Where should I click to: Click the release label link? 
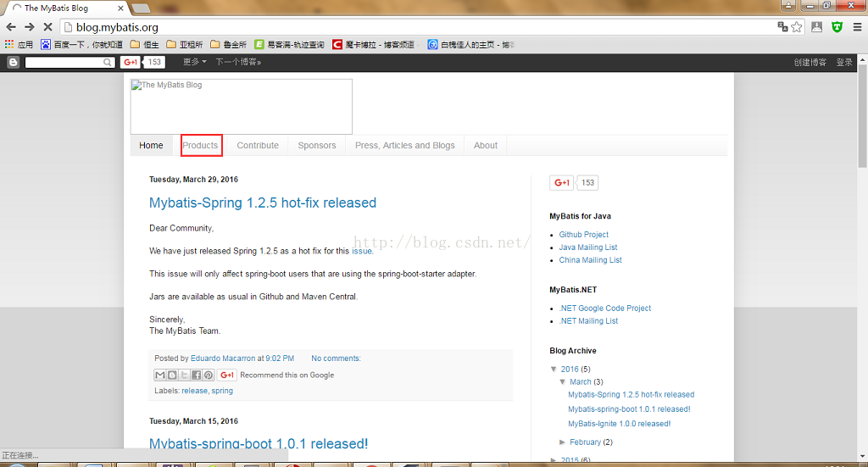[194, 391]
